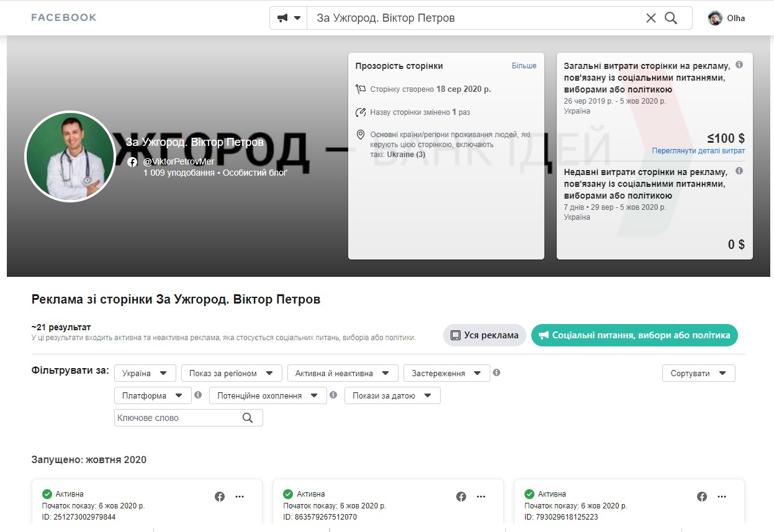The width and height of the screenshot is (774, 532).
Task: Click the Facebook icon beside @ViktorPetrovMer
Action: click(132, 162)
